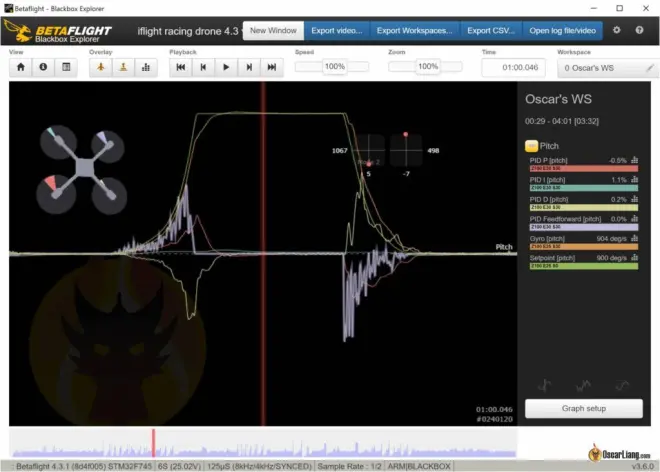Jump to end of log
The image size is (660, 472).
click(x=272, y=67)
